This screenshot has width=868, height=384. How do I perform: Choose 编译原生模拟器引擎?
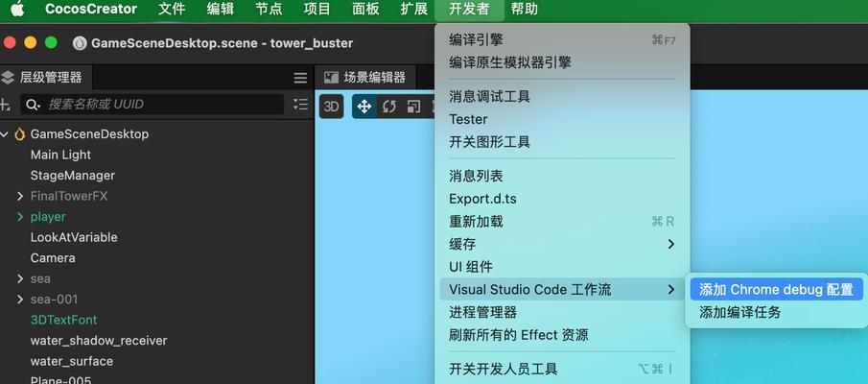click(x=562, y=62)
